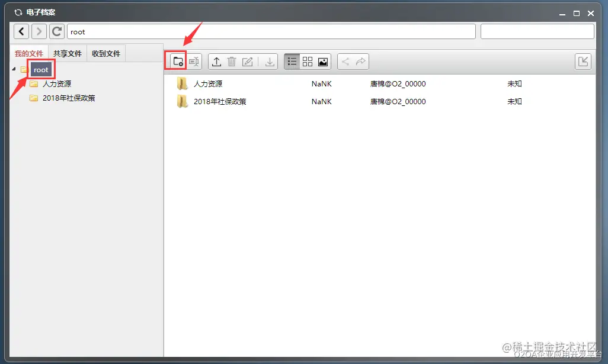The image size is (608, 364).
Task: Click owner 唐棉@O2_00000 in 2018年社保政策 row
Action: (398, 101)
